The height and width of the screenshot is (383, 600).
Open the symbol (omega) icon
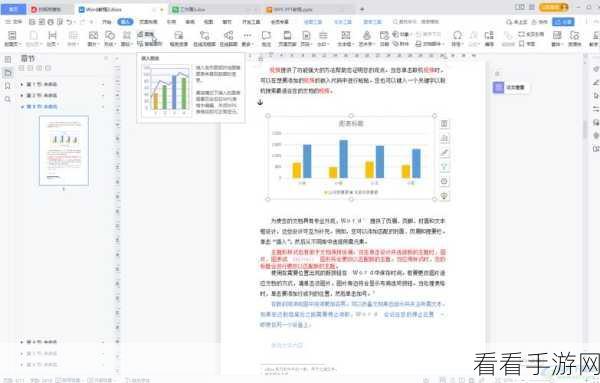point(457,36)
